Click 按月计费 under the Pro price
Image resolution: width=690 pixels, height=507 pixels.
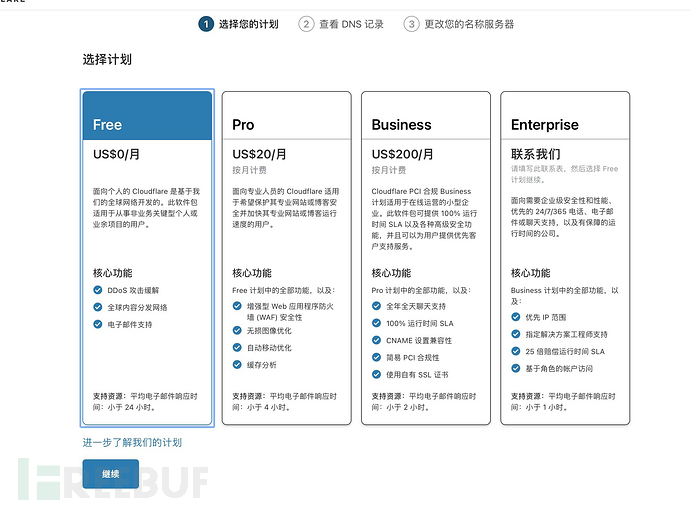click(x=250, y=170)
